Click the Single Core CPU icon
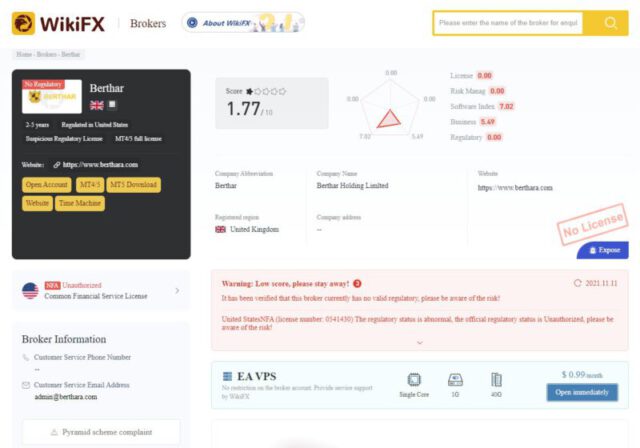 point(415,379)
